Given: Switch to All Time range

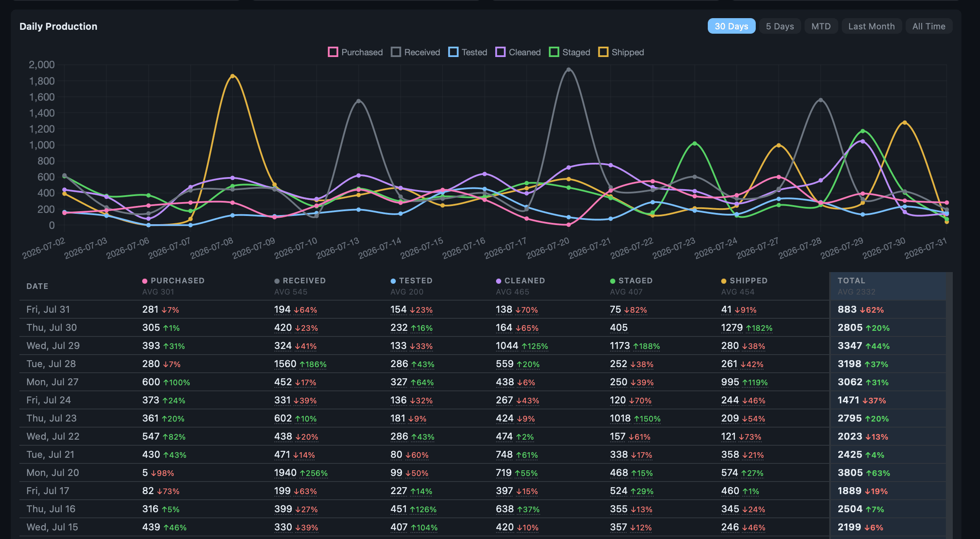Looking at the screenshot, I should coord(929,26).
